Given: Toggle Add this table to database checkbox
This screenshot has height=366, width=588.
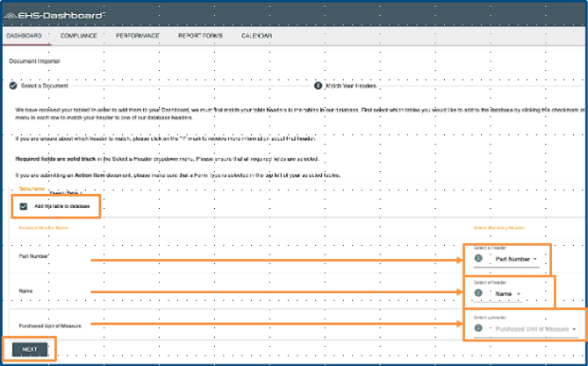Looking at the screenshot, I should point(23,206).
